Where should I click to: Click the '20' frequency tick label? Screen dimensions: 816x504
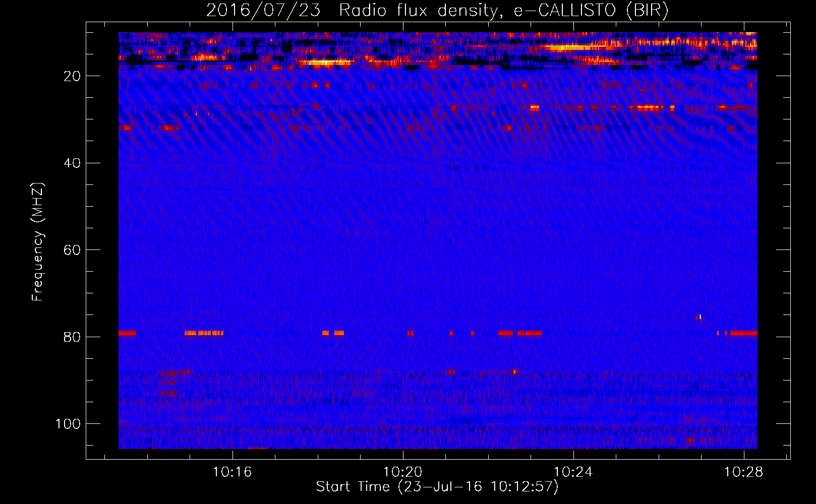(73, 76)
